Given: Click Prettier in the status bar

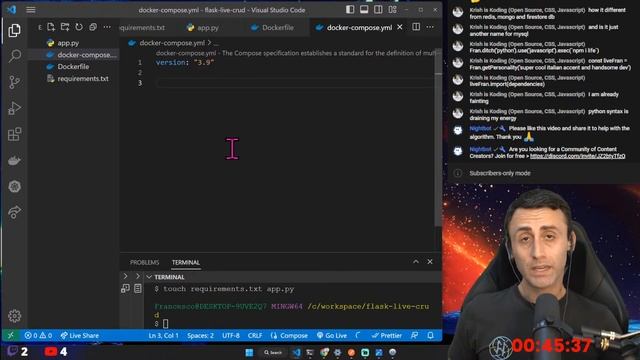Looking at the screenshot, I should click(x=387, y=336).
